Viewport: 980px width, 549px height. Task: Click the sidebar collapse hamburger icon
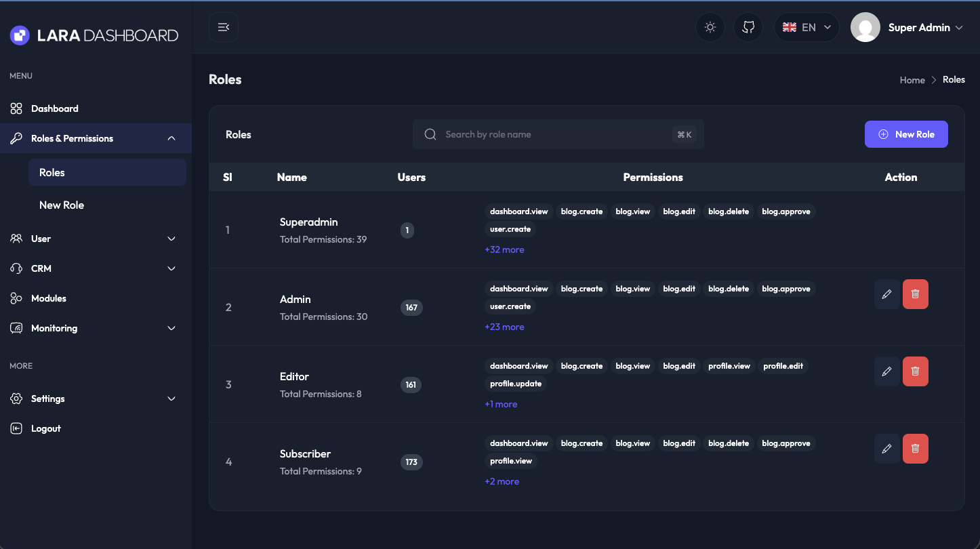pos(223,27)
